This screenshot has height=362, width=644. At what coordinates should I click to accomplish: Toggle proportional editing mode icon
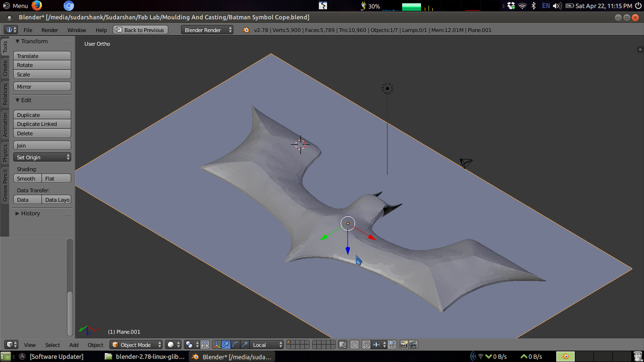pos(355,345)
